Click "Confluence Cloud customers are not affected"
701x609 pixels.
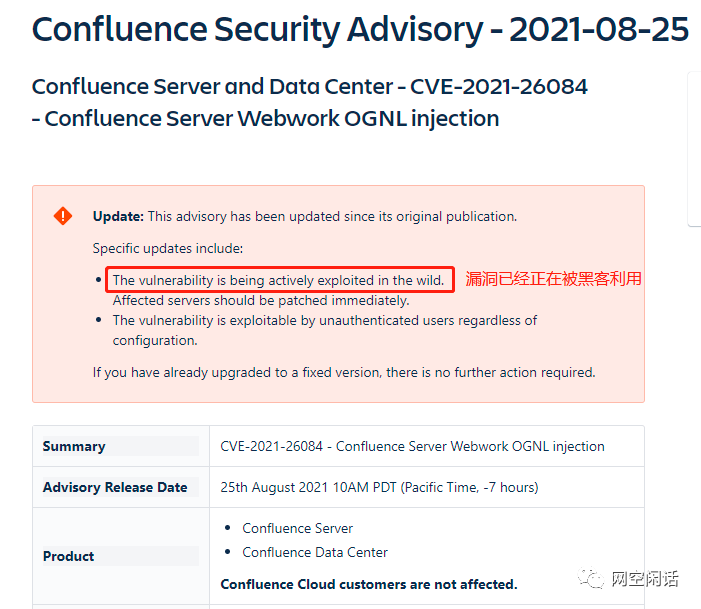(x=368, y=584)
